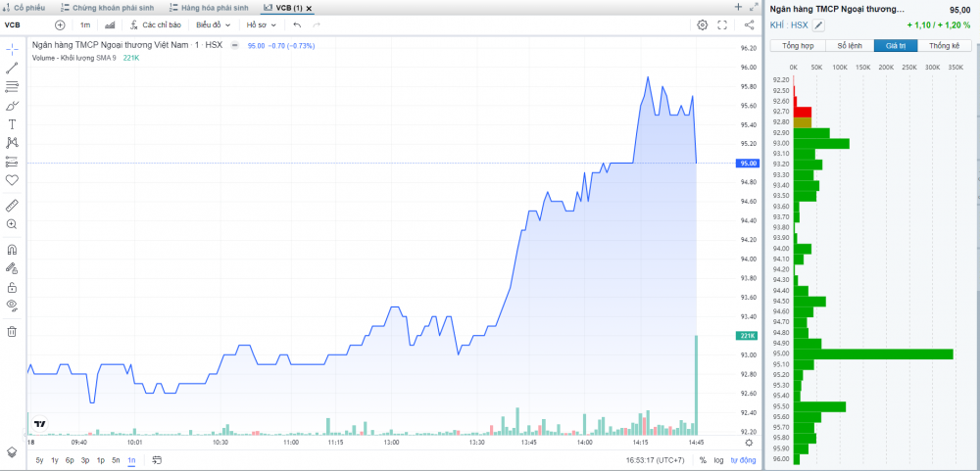Open the Tổng hợp tab
980x471 pixels.
(797, 46)
